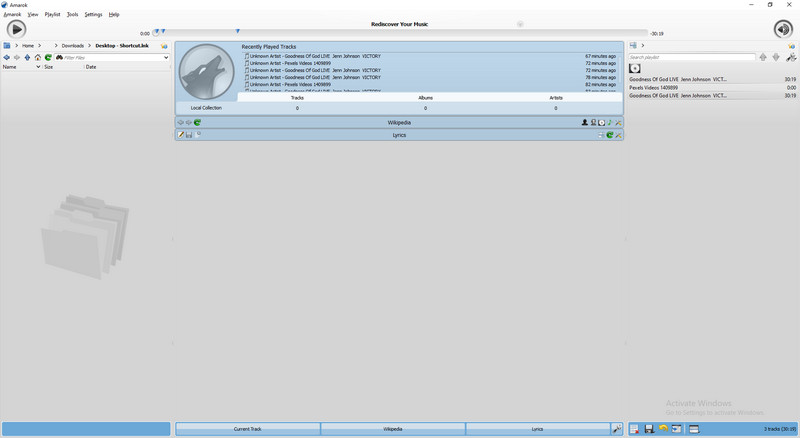Click the playlist layout breadcrumb icon

[633, 45]
